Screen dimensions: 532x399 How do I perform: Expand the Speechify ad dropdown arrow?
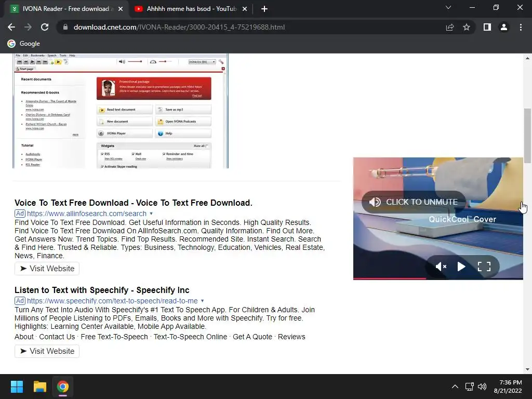pyautogui.click(x=203, y=301)
